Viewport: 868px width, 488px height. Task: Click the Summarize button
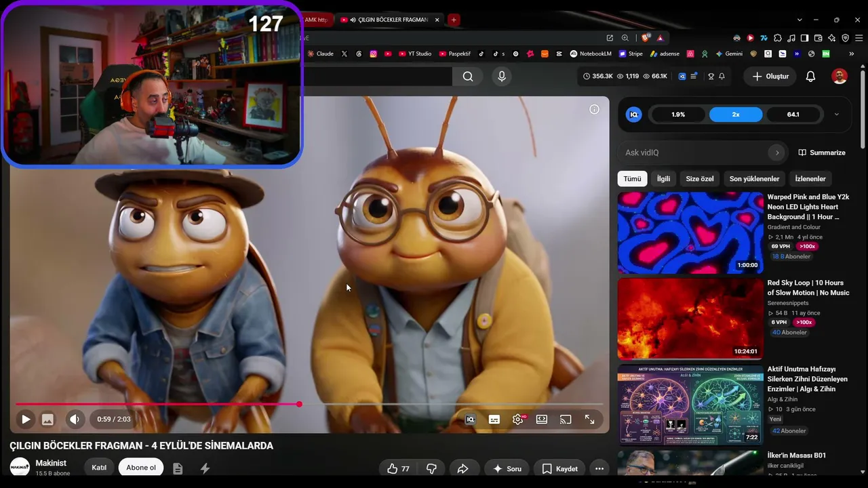822,152
